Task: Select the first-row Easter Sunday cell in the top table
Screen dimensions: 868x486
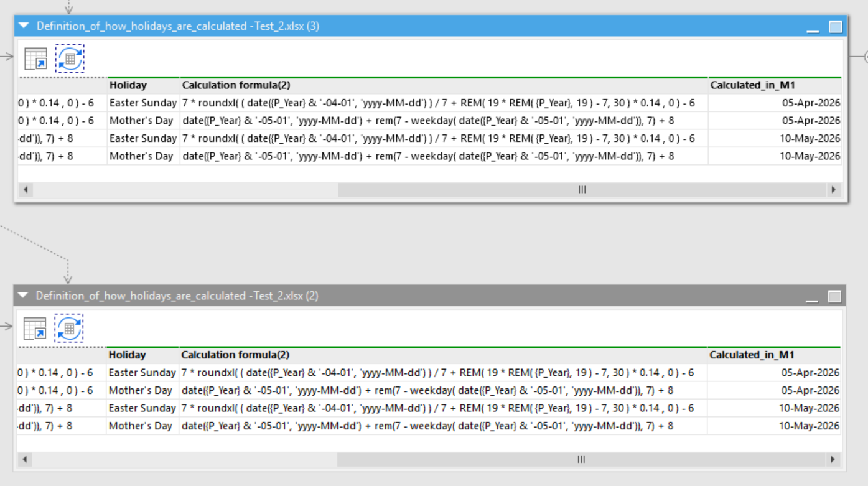Action: point(143,103)
